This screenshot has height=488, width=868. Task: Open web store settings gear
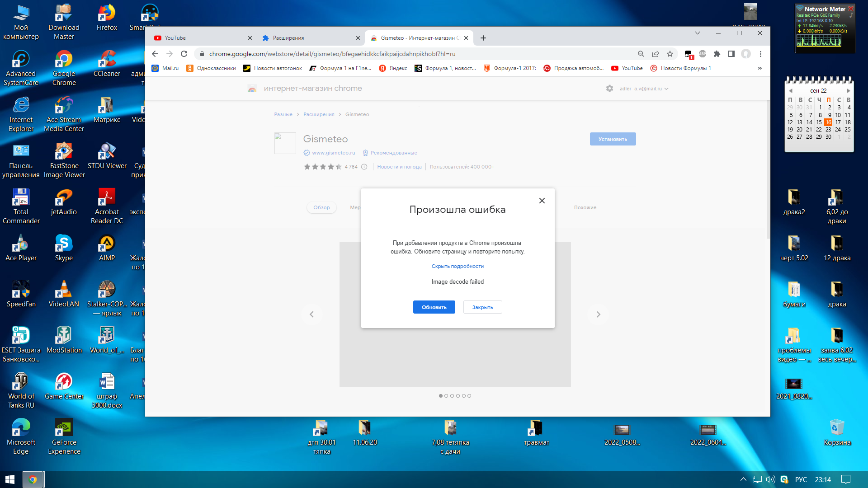pyautogui.click(x=609, y=89)
